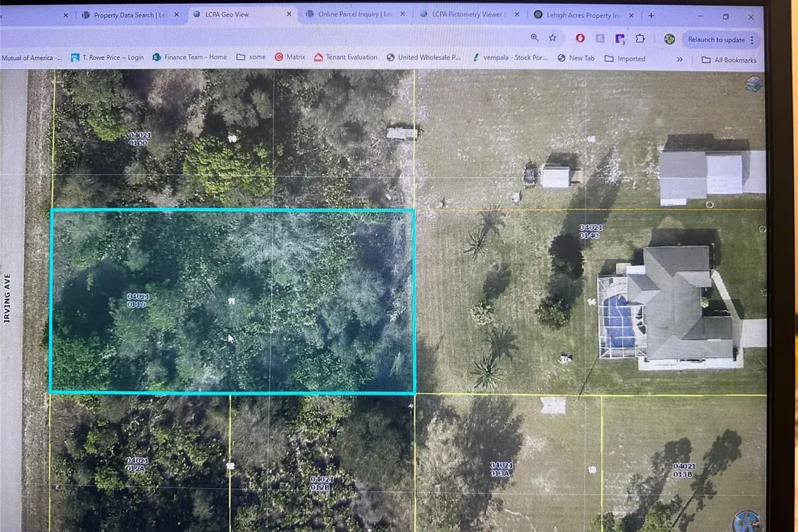Bookmark this page with the star icon

(552, 38)
